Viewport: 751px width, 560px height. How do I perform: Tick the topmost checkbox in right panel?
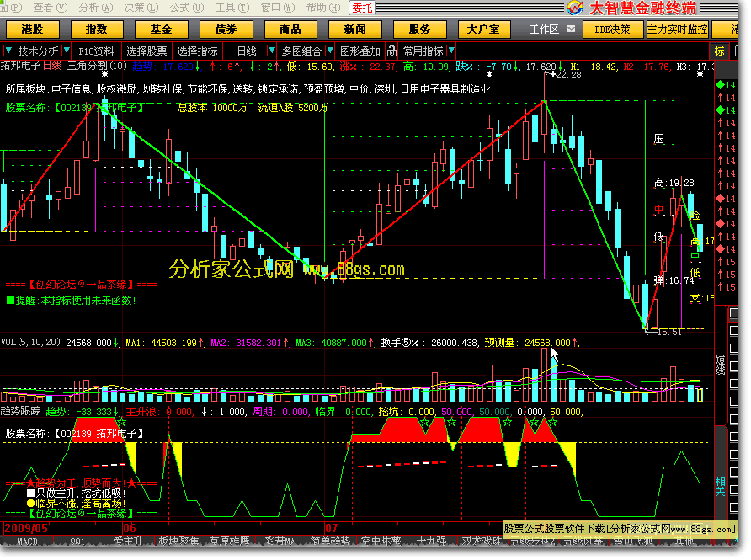click(733, 314)
